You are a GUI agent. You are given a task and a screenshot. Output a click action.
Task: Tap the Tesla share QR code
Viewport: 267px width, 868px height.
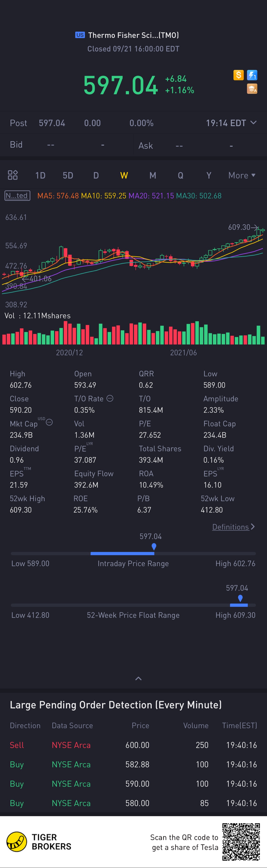click(241, 842)
